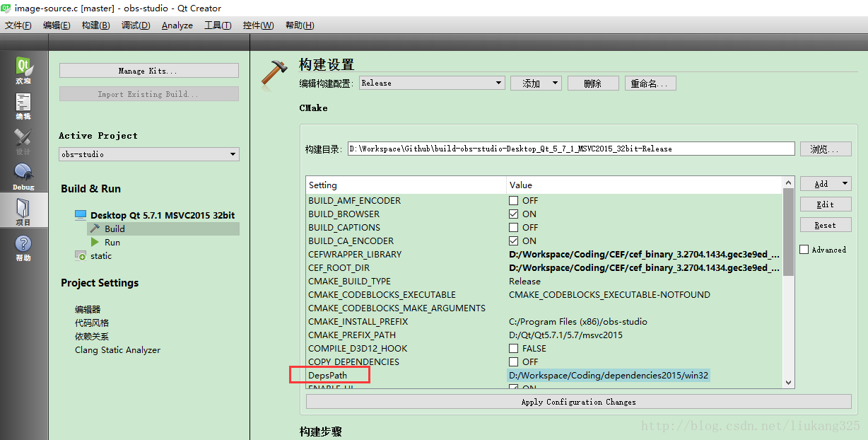
Task: Click the C:/Program Files (x86)/obs-studio value
Action: [578, 322]
